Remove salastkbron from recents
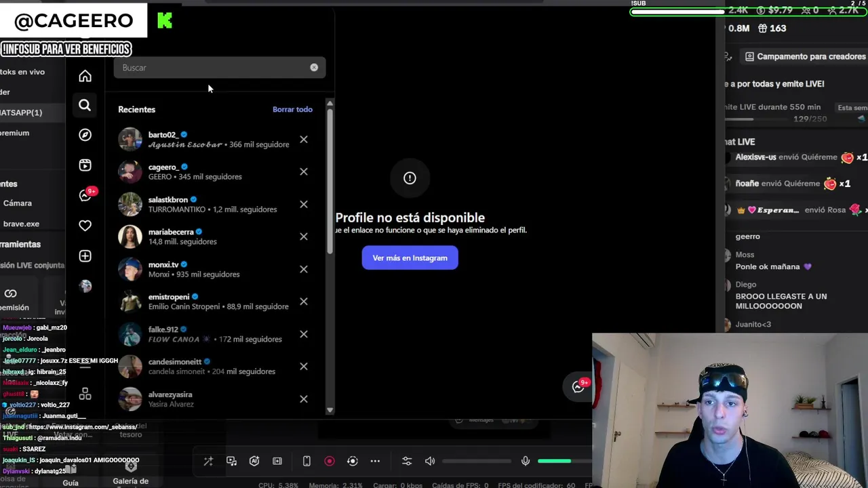Image resolution: width=868 pixels, height=488 pixels. [304, 204]
